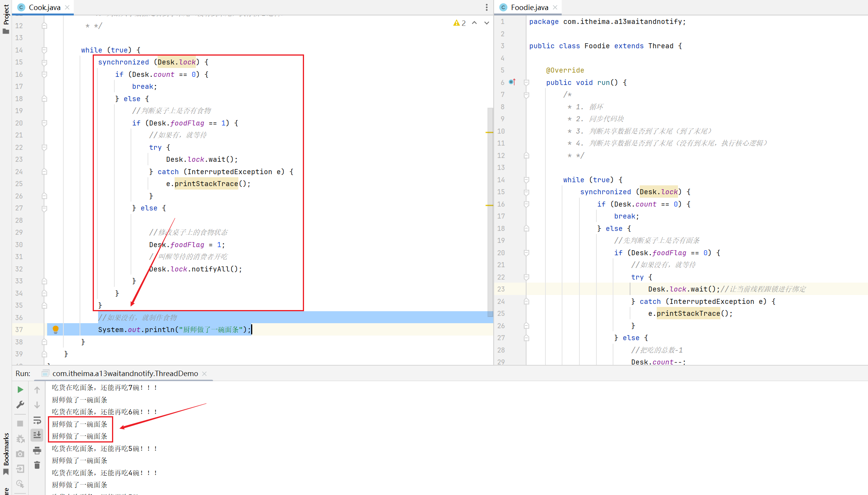Click Desk.lock.wait() in Foodie.java line 23
Screen dimensions: 868x495
[x=684, y=289]
